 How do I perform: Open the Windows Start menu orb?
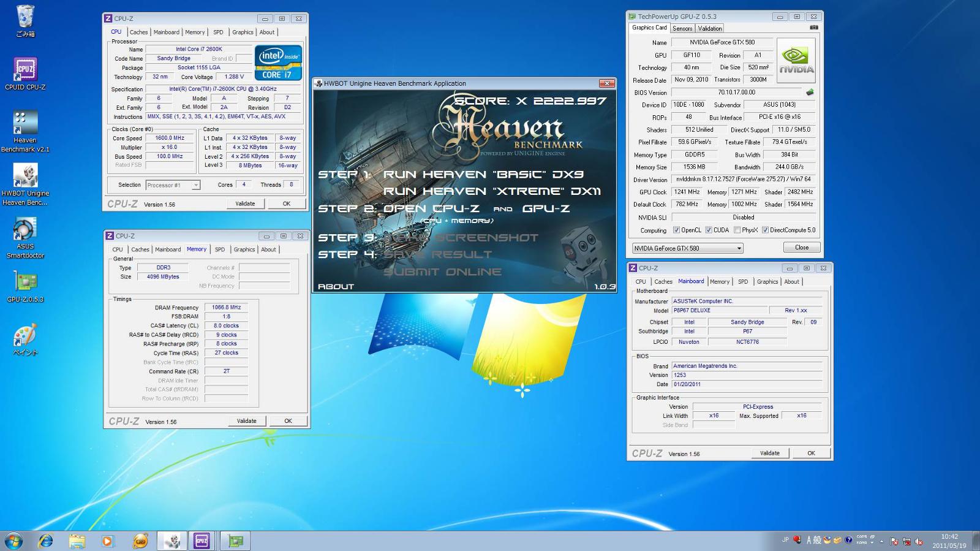click(13, 541)
